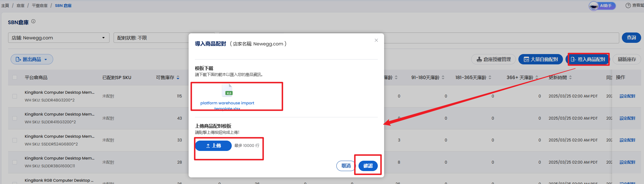Go to 倉庫 in the breadcrumb

(20, 5)
